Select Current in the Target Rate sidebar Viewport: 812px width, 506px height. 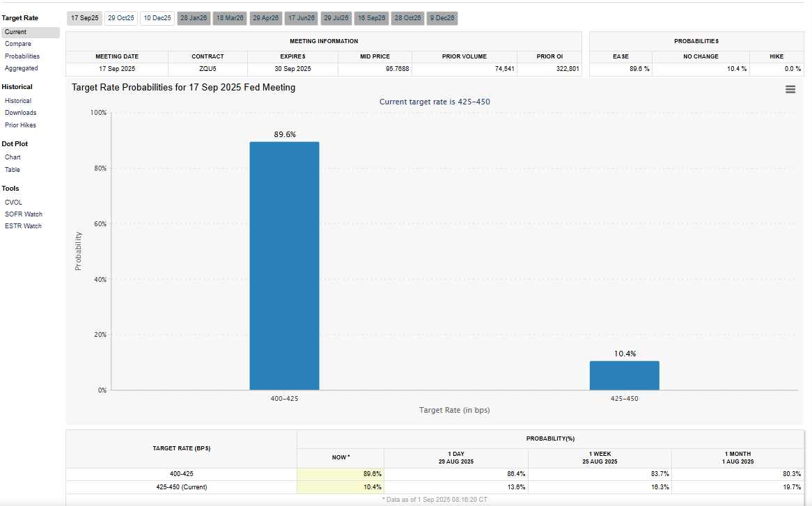tap(16, 32)
